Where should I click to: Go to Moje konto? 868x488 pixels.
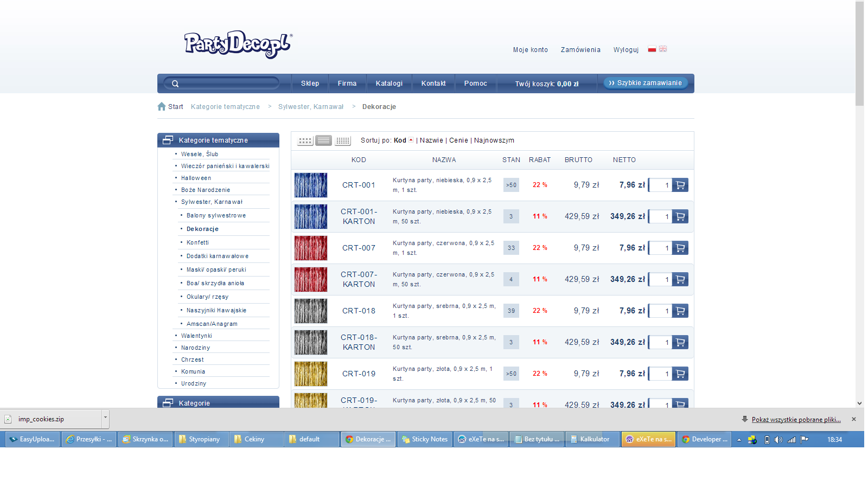(x=531, y=50)
